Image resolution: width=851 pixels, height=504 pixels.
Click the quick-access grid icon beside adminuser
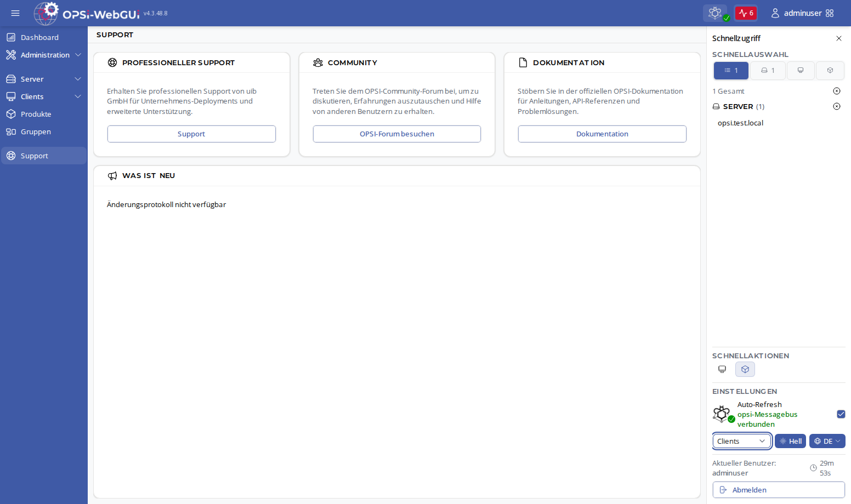[x=830, y=13]
